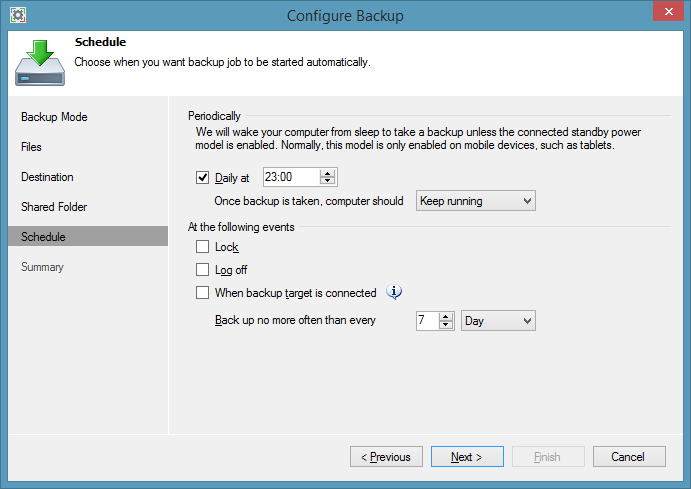
Task: Click the info icon beside backup target option
Action: (395, 293)
